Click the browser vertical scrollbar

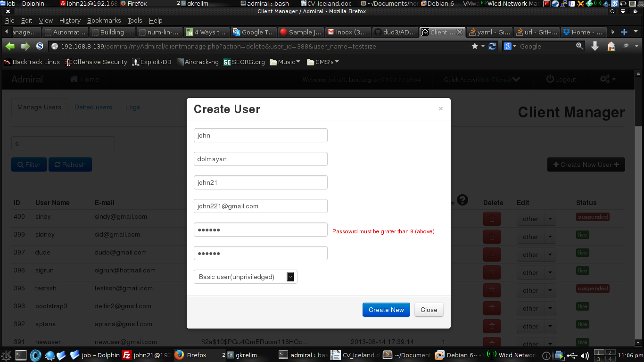click(639, 209)
